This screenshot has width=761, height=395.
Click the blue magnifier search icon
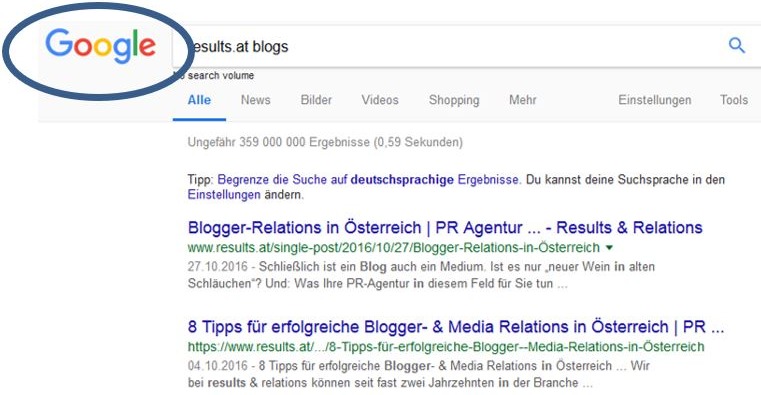coord(736,46)
